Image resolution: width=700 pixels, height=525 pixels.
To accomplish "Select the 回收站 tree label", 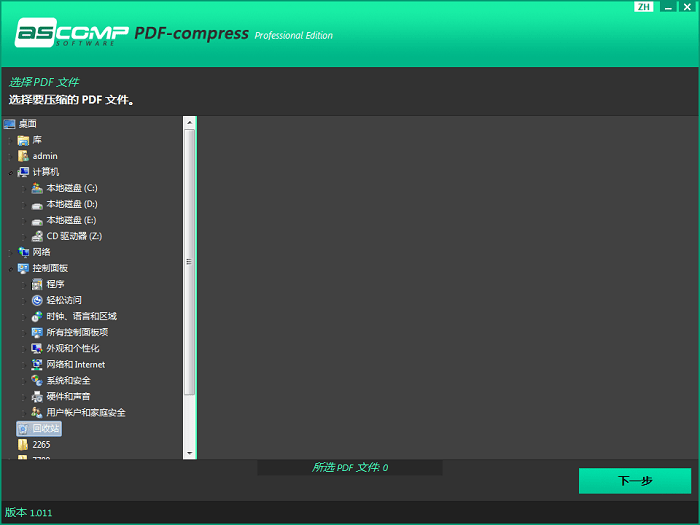I will pyautogui.click(x=46, y=429).
